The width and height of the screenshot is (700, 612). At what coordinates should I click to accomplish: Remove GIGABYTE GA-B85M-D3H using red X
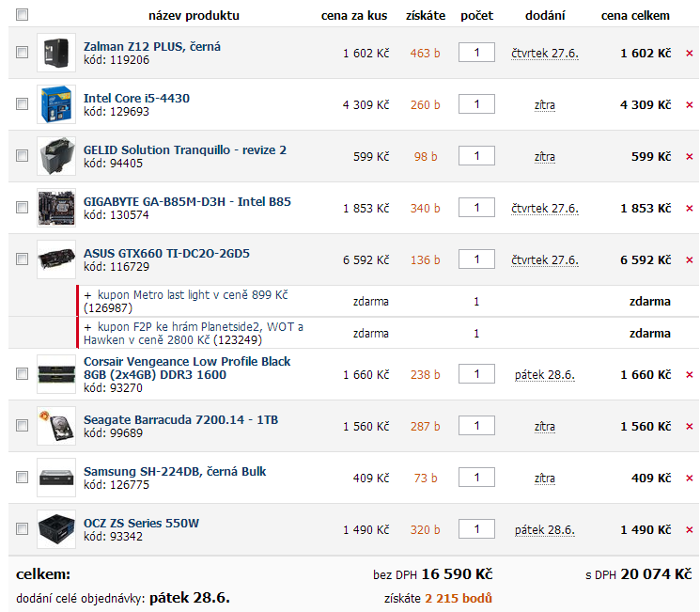[690, 208]
